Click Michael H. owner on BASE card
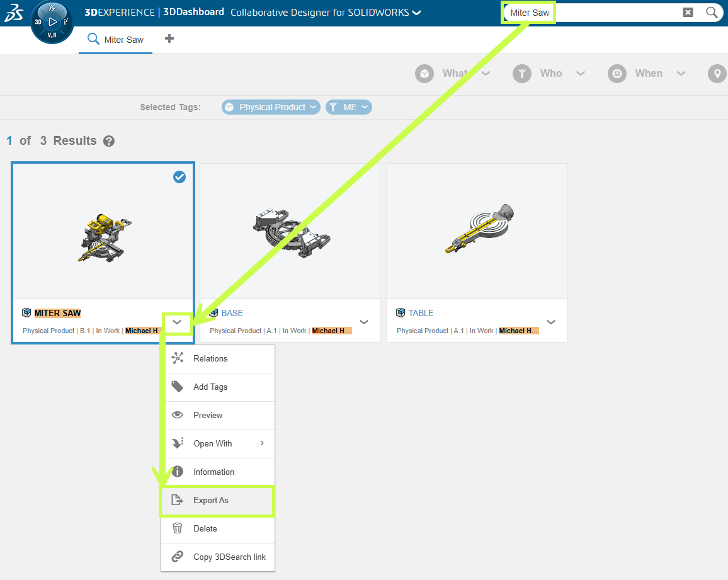The image size is (728, 580). [x=331, y=331]
